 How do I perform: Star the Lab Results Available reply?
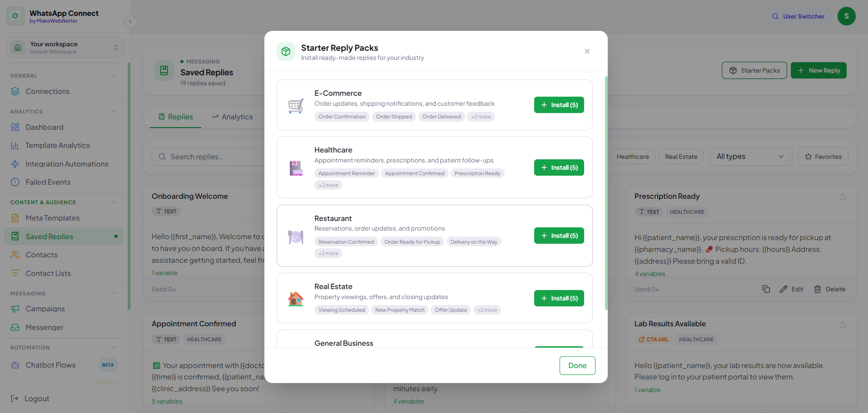(x=843, y=325)
